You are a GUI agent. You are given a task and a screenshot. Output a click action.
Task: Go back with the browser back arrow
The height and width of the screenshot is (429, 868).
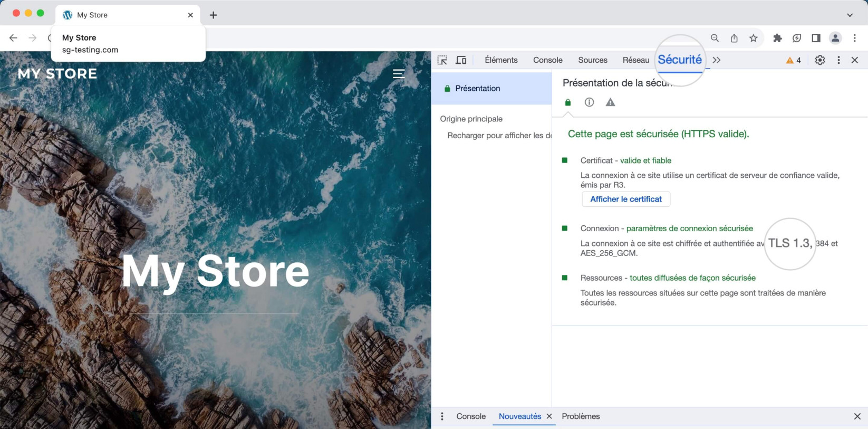tap(13, 38)
